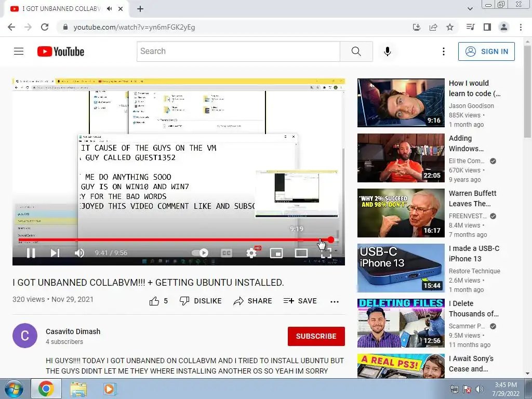The width and height of the screenshot is (532, 399).
Task: Click system tray volume icon
Action: (x=480, y=389)
